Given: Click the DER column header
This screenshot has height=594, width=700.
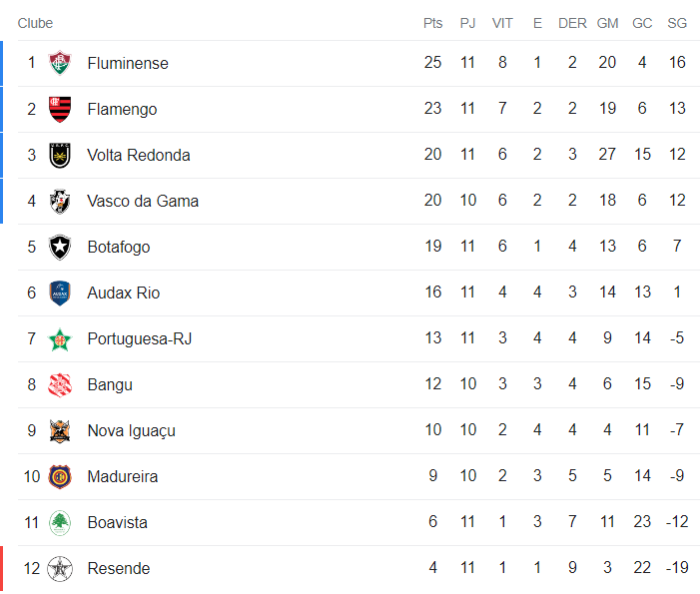Looking at the screenshot, I should pos(572,23).
